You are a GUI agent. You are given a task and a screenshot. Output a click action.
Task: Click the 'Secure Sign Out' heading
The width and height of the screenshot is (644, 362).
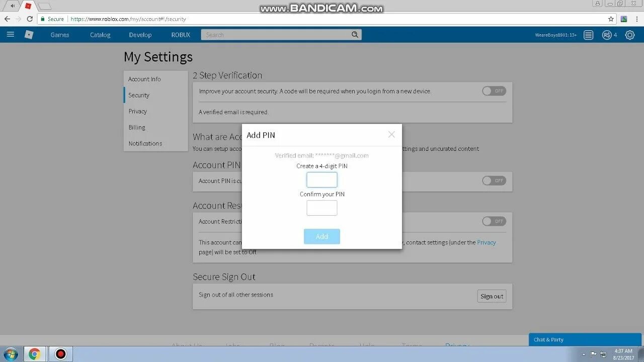coord(224,277)
